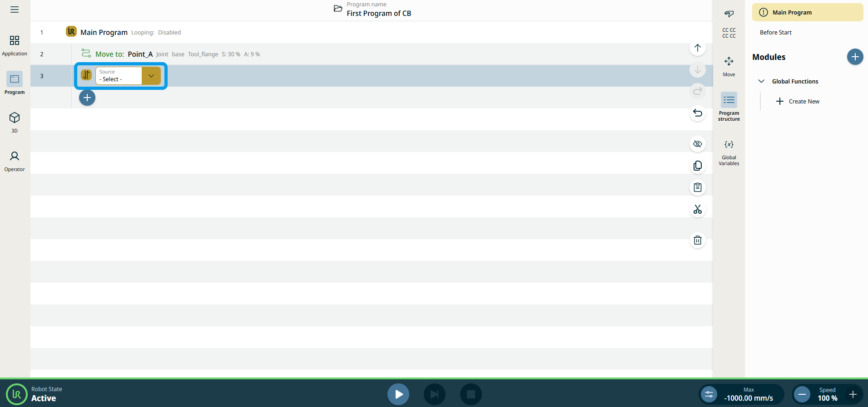Click the paste clipboard icon
The image size is (868, 407).
pyautogui.click(x=697, y=187)
